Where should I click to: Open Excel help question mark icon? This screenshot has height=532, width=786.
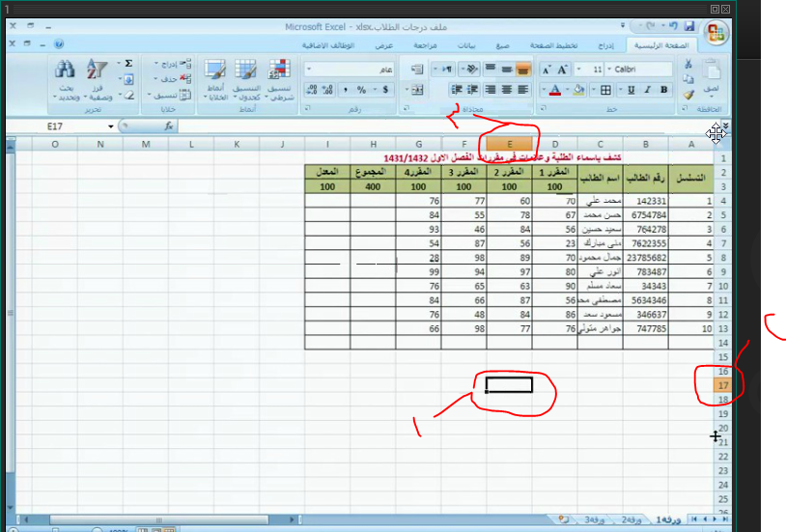tap(59, 44)
